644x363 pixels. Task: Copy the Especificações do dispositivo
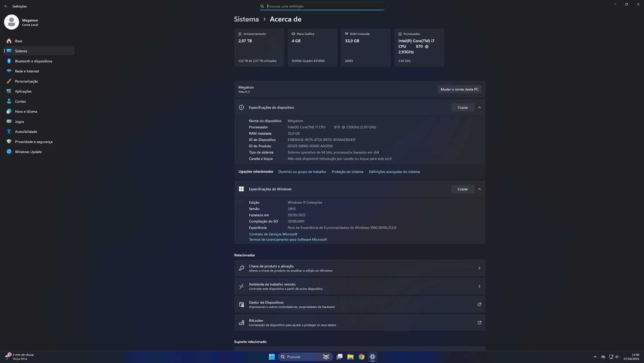(x=463, y=107)
